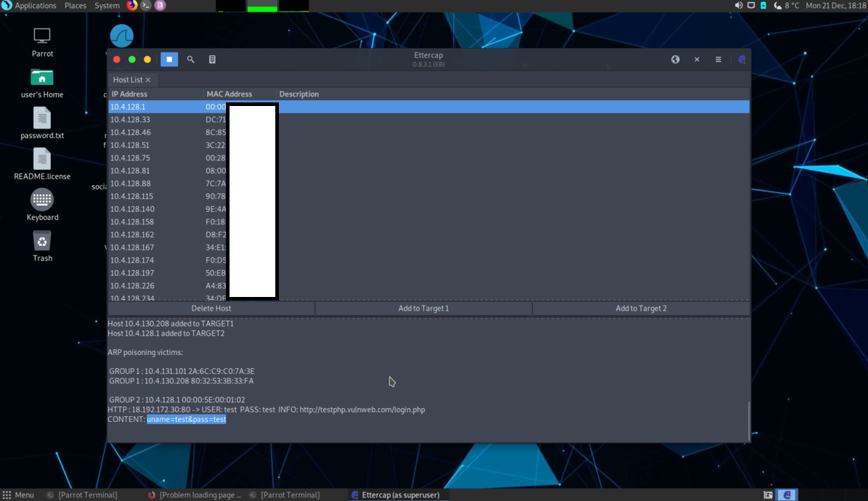This screenshot has height=501, width=868.
Task: Launch terminal from the top panel icon
Action: click(145, 6)
